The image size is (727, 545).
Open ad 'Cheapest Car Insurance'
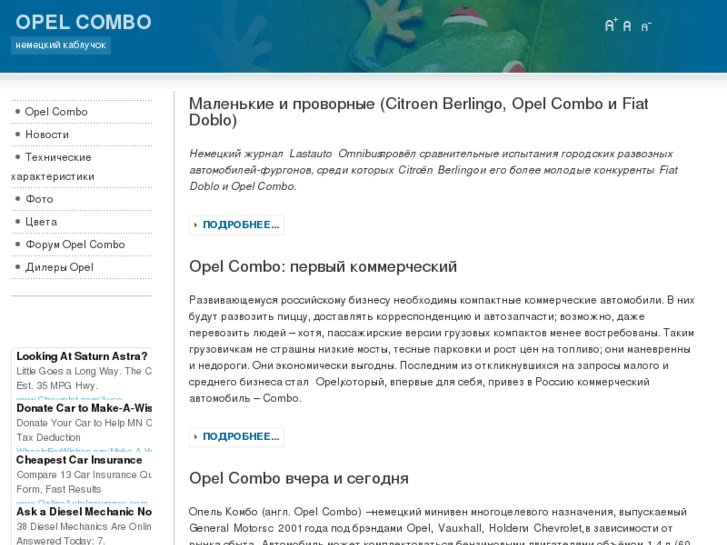click(79, 460)
